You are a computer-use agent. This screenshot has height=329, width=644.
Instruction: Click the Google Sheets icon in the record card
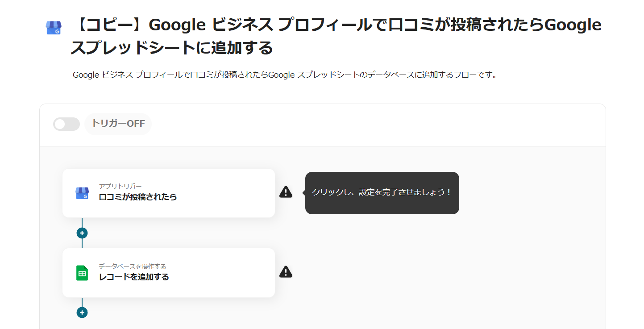tap(82, 273)
